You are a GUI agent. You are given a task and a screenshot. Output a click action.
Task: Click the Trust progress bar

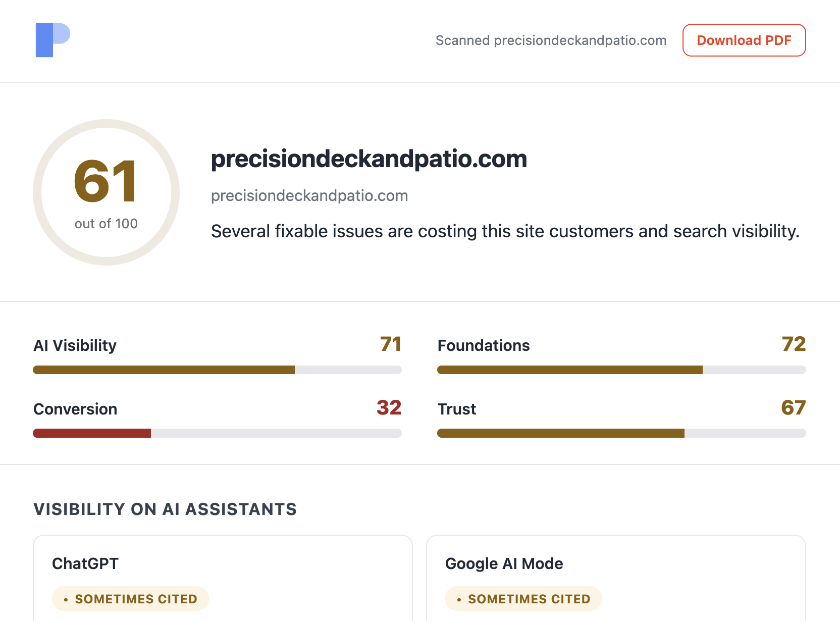621,433
